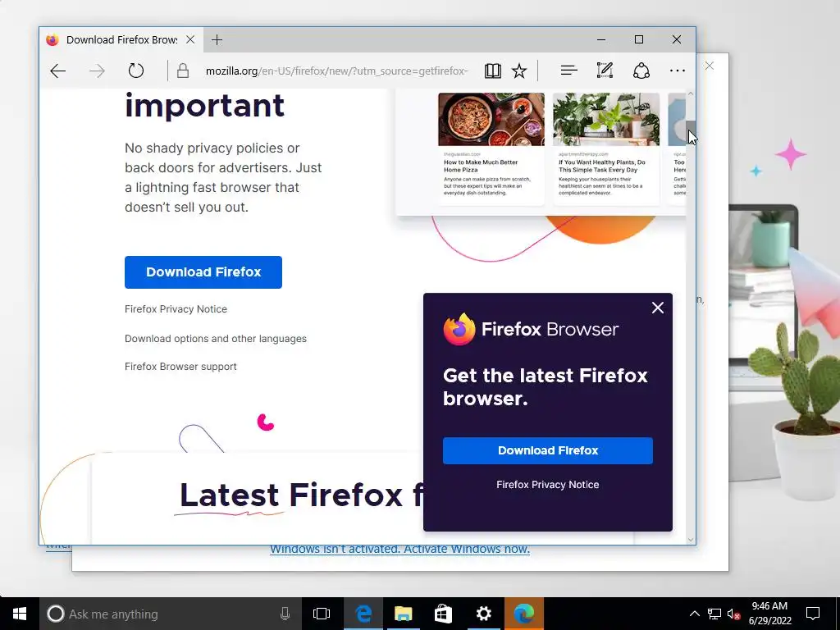The height and width of the screenshot is (630, 840).
Task: Read If You Want Healthy Plants article title
Action: (x=602, y=166)
